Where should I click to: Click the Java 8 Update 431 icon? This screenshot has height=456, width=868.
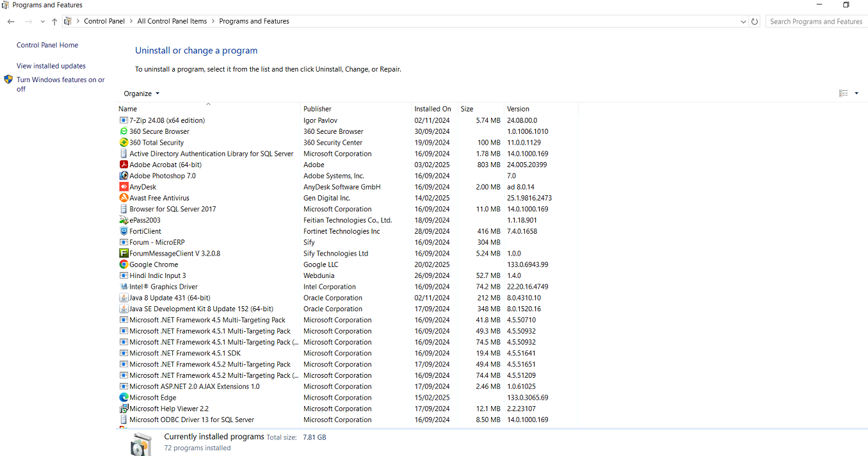(x=124, y=298)
